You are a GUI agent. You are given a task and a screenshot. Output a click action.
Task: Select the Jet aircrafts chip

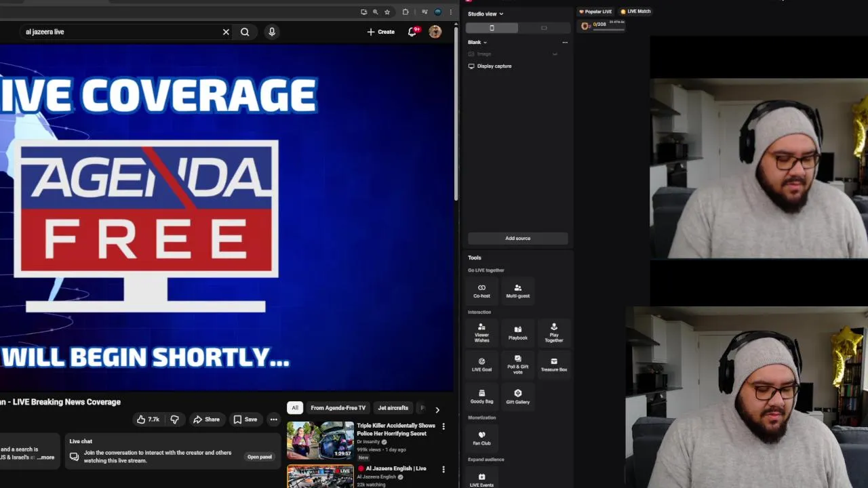[393, 408]
